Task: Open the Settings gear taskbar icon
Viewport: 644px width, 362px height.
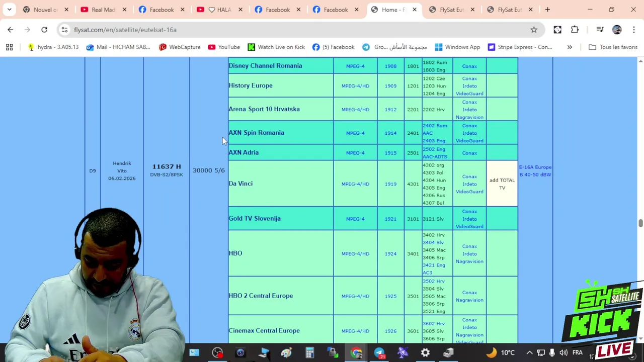Action: click(426, 352)
